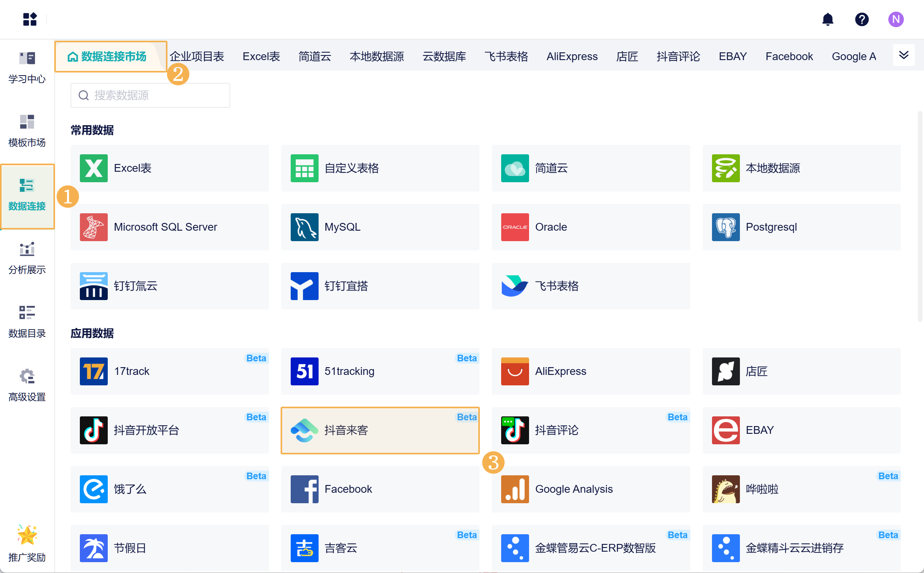Open the 高级设置 sidebar icon

coord(26,385)
